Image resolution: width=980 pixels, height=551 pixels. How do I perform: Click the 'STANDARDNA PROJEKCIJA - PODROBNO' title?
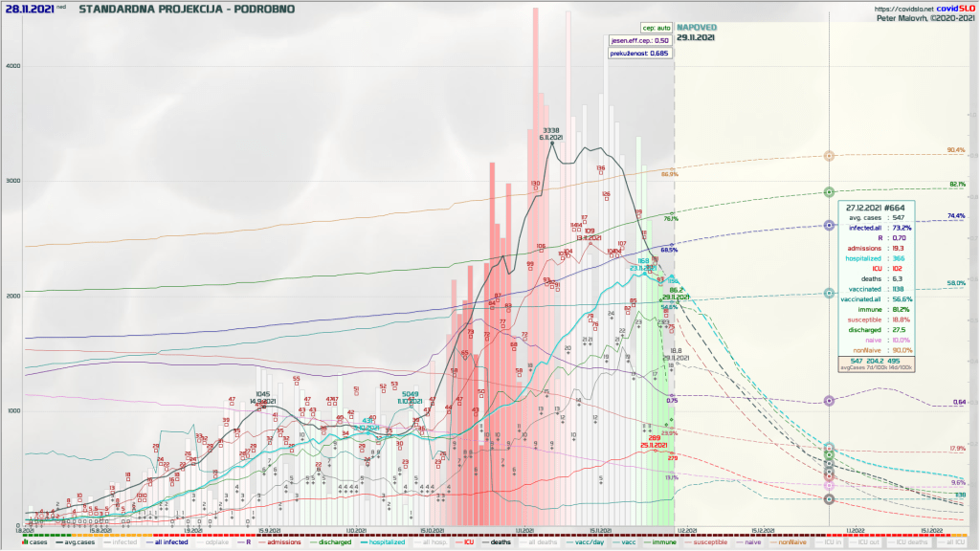click(x=187, y=9)
